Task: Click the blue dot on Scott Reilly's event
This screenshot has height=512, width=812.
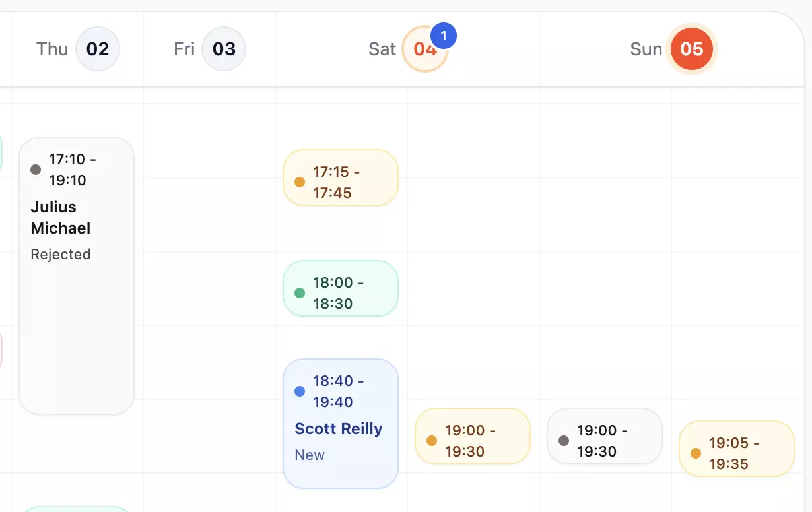Action: pos(299,391)
